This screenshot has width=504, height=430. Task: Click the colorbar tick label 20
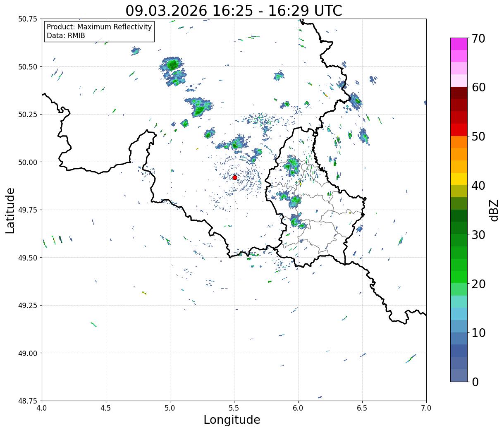pyautogui.click(x=478, y=284)
